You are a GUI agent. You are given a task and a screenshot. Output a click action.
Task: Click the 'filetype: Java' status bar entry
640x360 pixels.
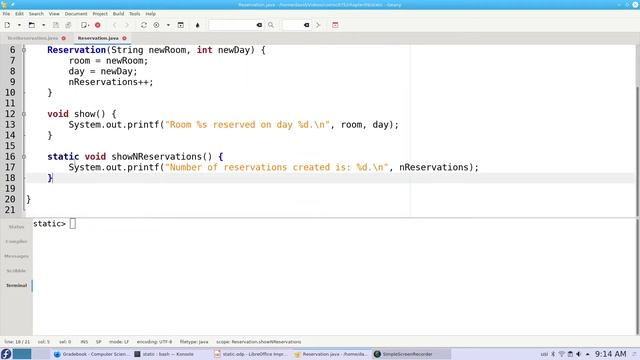[194, 342]
